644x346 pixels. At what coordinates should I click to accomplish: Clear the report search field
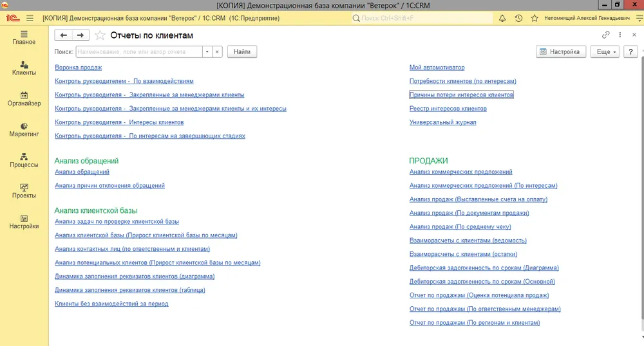217,51
